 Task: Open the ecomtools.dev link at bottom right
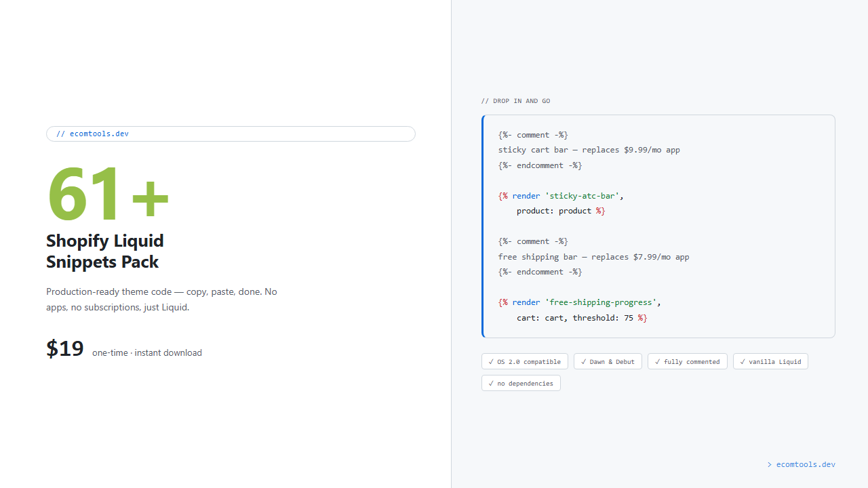click(805, 464)
